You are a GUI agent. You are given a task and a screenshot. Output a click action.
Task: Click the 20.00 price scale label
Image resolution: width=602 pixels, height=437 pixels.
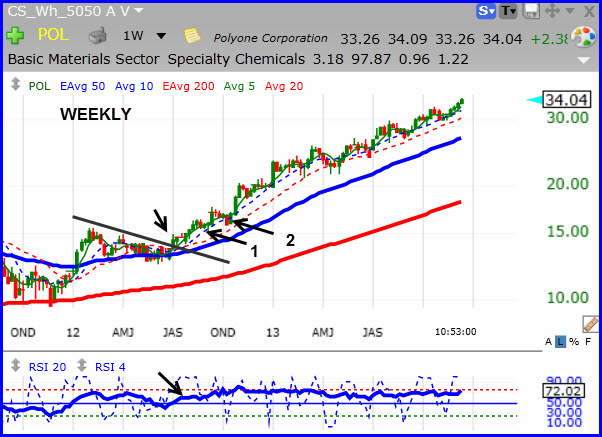pos(567,184)
